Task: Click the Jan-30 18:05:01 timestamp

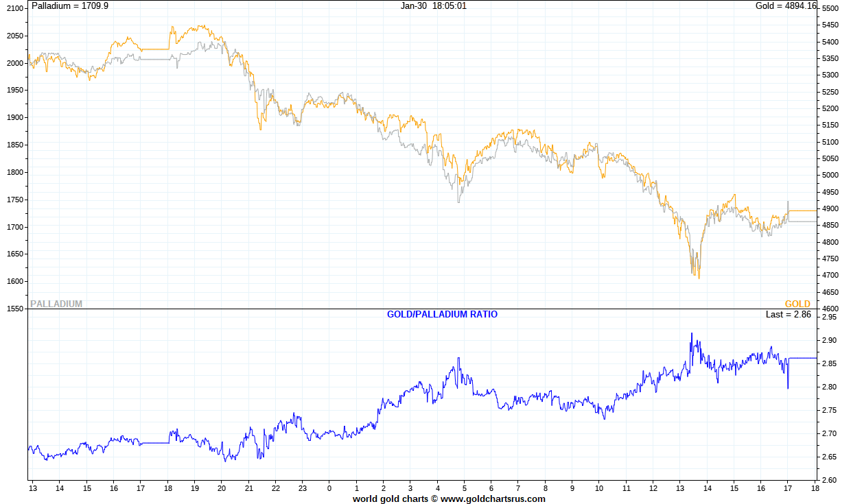Action: pos(434,5)
